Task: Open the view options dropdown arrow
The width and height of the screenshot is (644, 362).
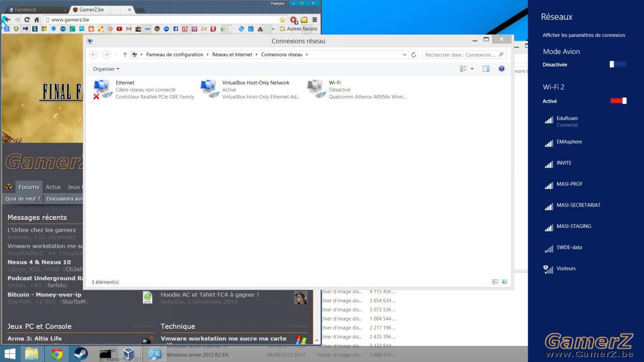Action: click(x=472, y=69)
